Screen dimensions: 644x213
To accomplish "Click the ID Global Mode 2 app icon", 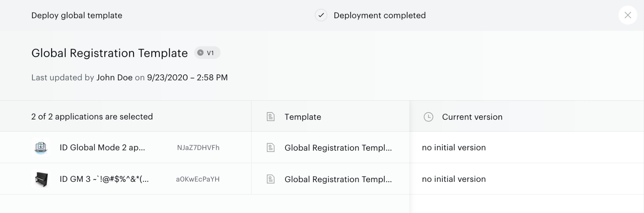I will pyautogui.click(x=41, y=147).
